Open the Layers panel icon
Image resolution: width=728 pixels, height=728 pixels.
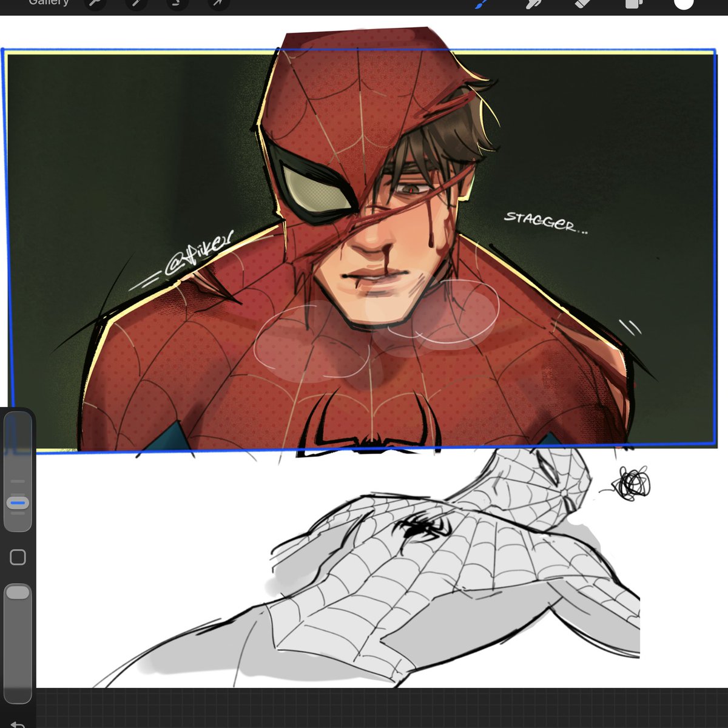(x=633, y=4)
